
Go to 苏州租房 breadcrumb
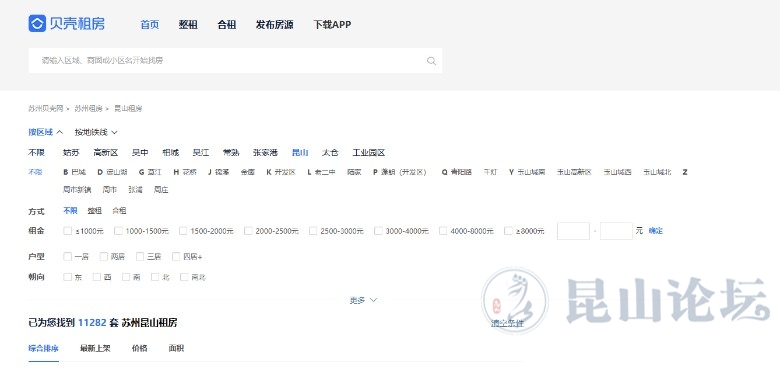pyautogui.click(x=89, y=108)
